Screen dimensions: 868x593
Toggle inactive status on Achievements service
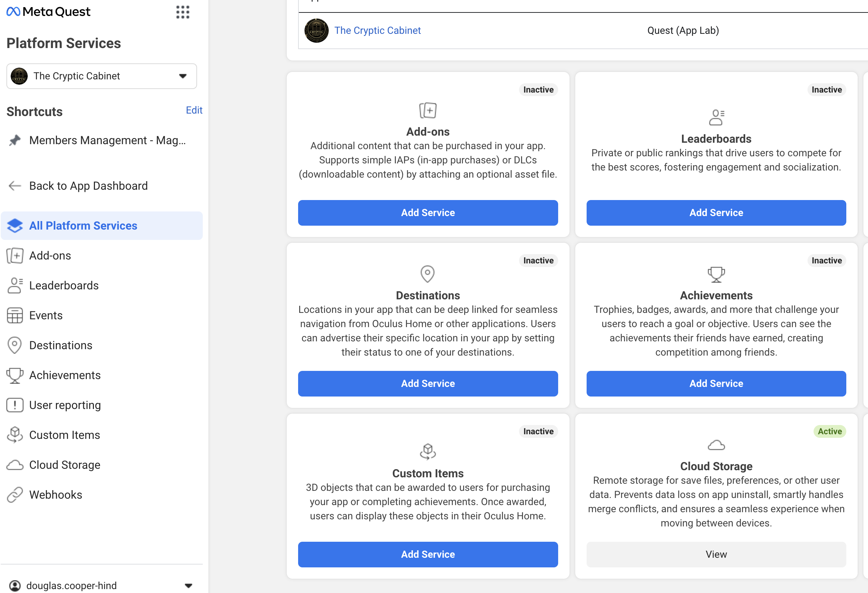point(826,260)
